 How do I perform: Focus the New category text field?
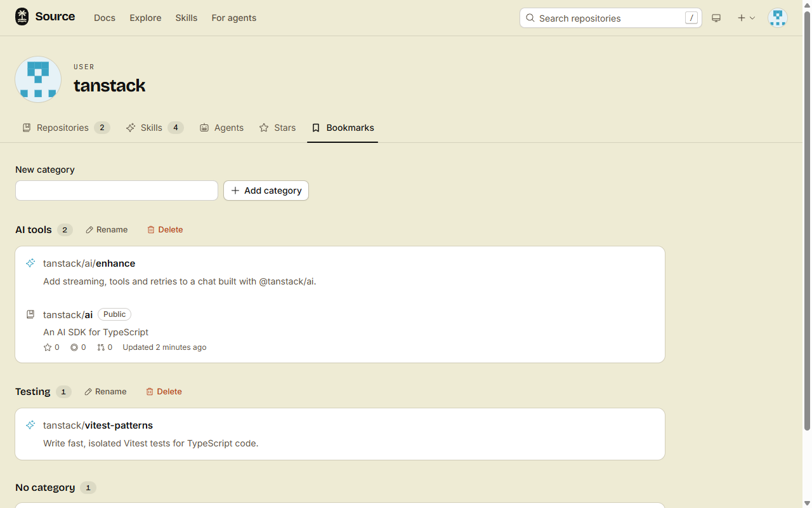pyautogui.click(x=117, y=190)
